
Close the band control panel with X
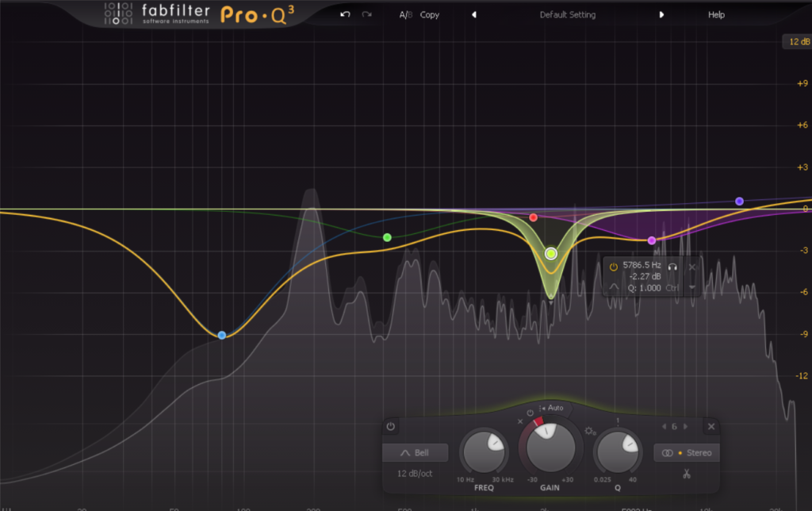[x=711, y=427]
